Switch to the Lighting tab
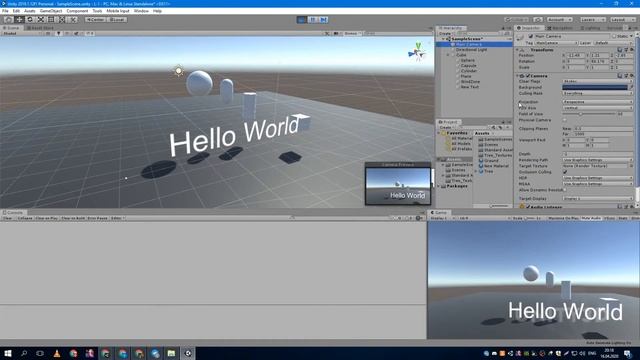The image size is (640, 360). tap(591, 28)
